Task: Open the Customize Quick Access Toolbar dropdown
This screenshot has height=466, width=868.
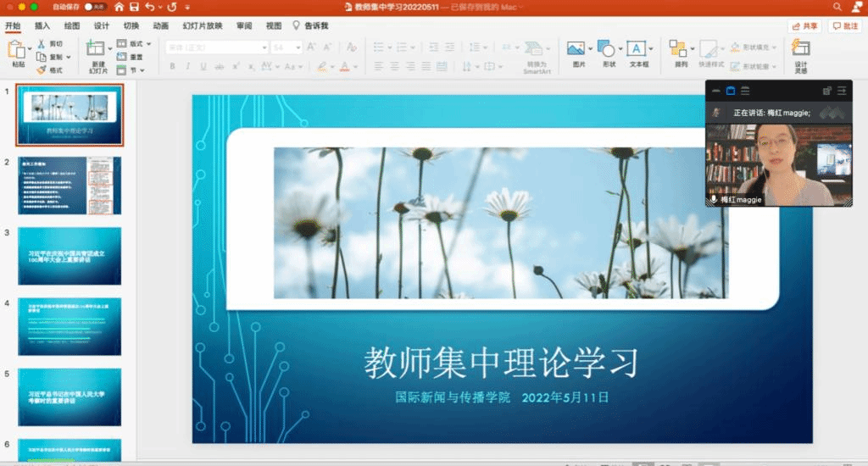Action: click(x=187, y=7)
